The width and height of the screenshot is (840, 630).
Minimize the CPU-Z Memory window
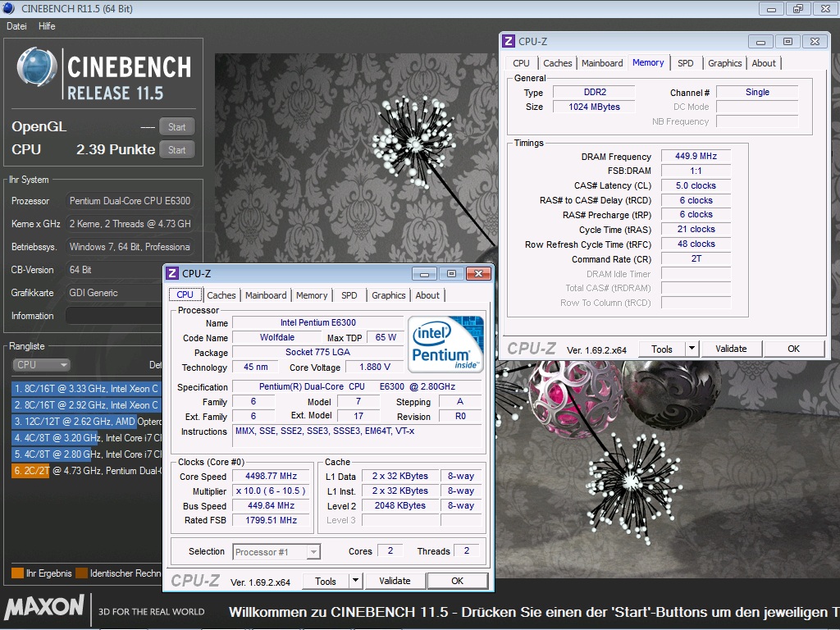[760, 41]
